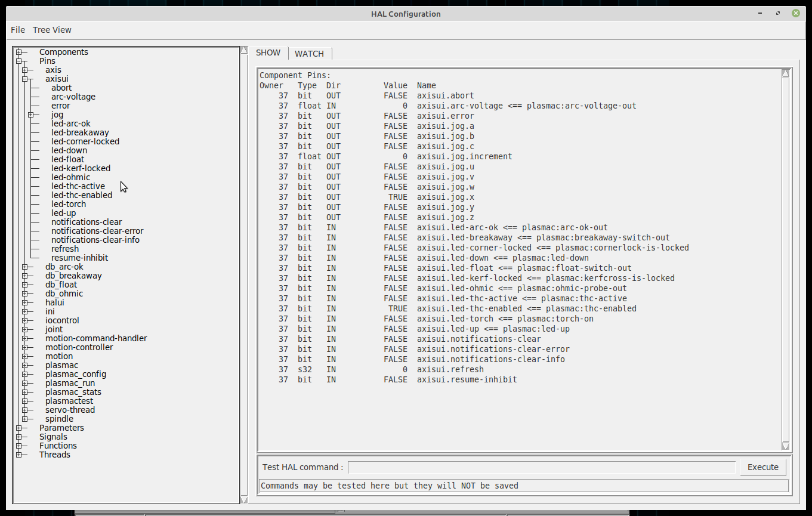Select led-down in the tree

[x=69, y=150]
